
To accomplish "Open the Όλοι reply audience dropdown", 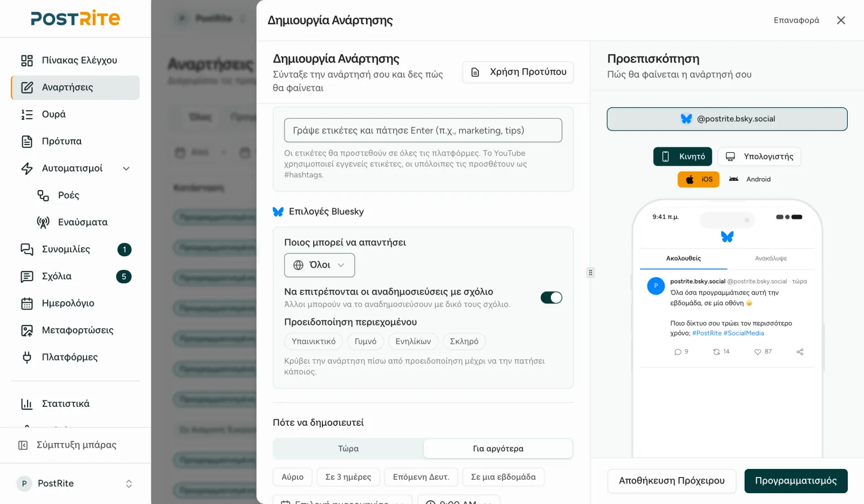I will click(320, 265).
